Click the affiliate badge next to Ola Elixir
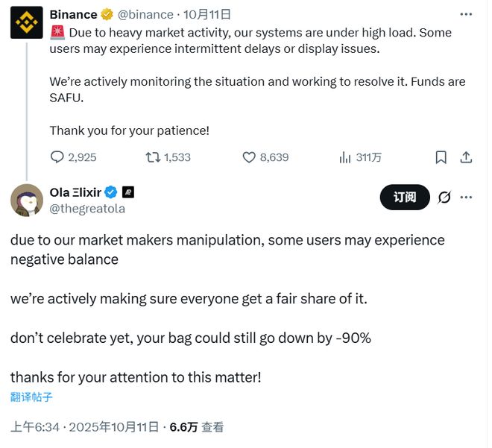The height and width of the screenshot is (448, 492). [x=127, y=192]
